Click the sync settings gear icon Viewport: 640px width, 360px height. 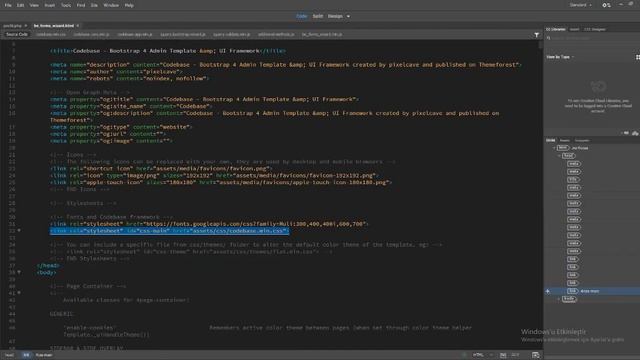tap(606, 5)
